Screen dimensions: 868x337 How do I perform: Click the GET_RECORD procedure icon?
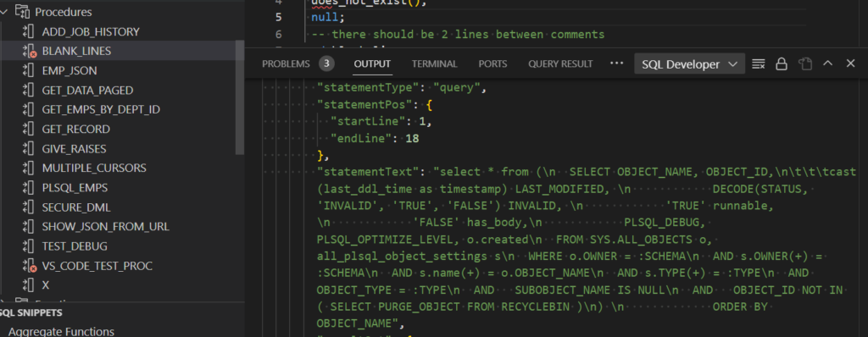pos(28,129)
